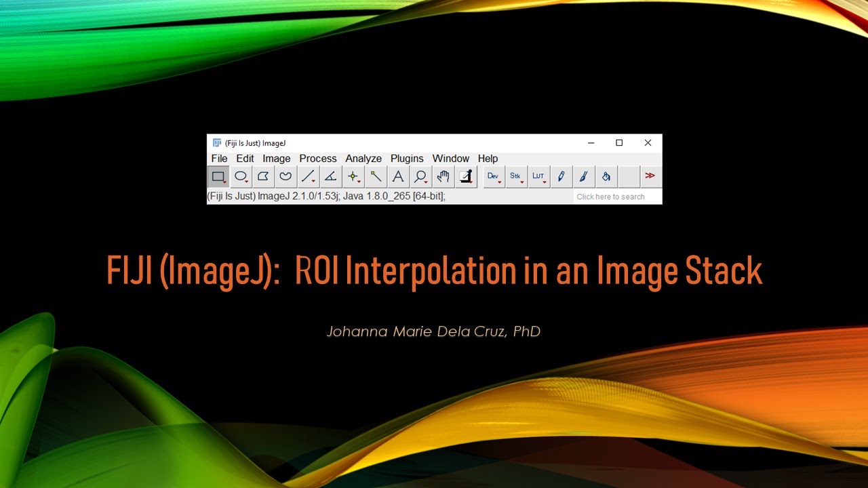Open the Dev developer menu
This screenshot has height=488, width=868.
pos(493,176)
